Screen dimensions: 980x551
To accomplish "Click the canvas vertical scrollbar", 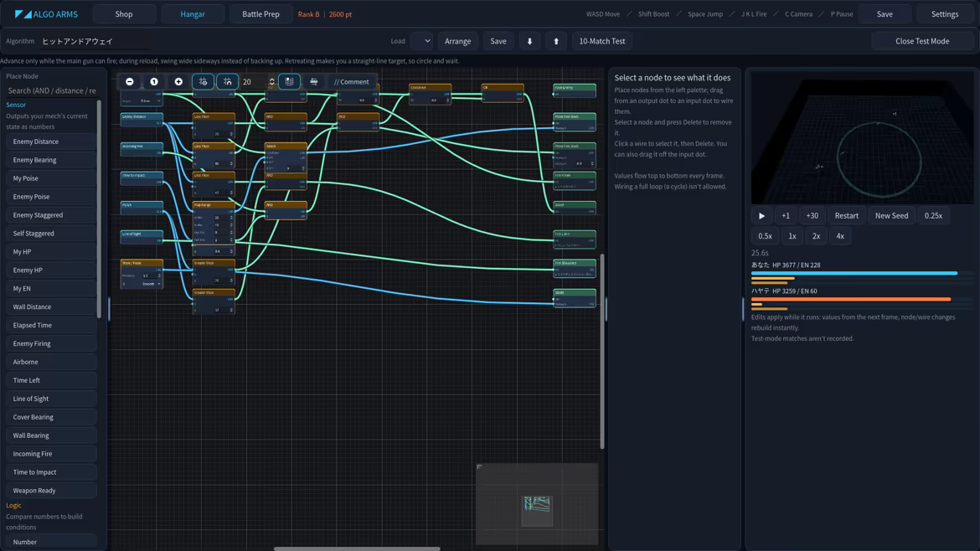I will [602, 351].
